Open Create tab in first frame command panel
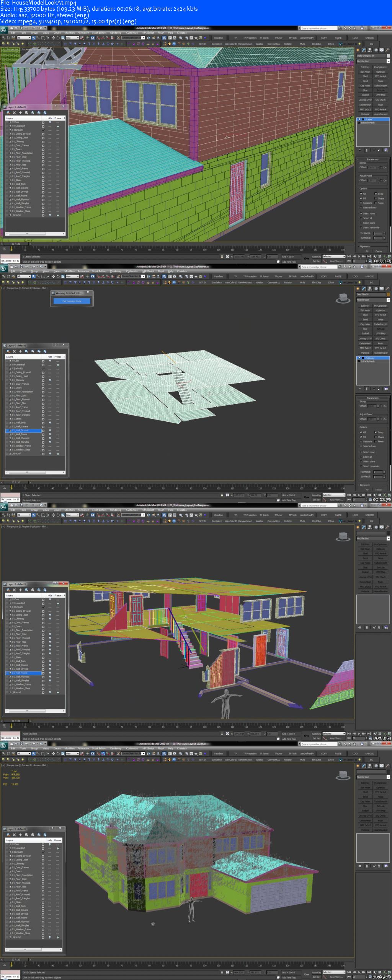392x980 pixels. pyautogui.click(x=358, y=50)
